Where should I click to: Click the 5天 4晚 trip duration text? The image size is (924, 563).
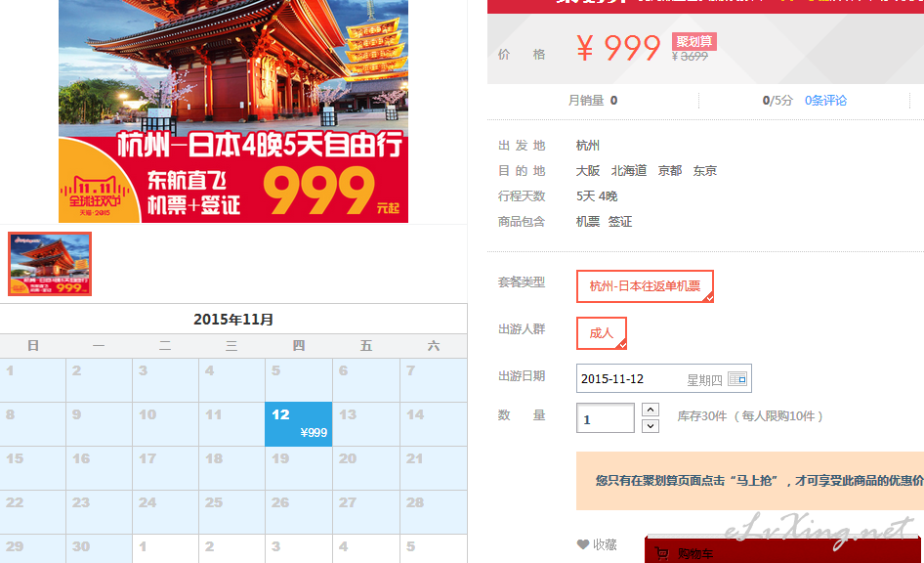coord(597,196)
